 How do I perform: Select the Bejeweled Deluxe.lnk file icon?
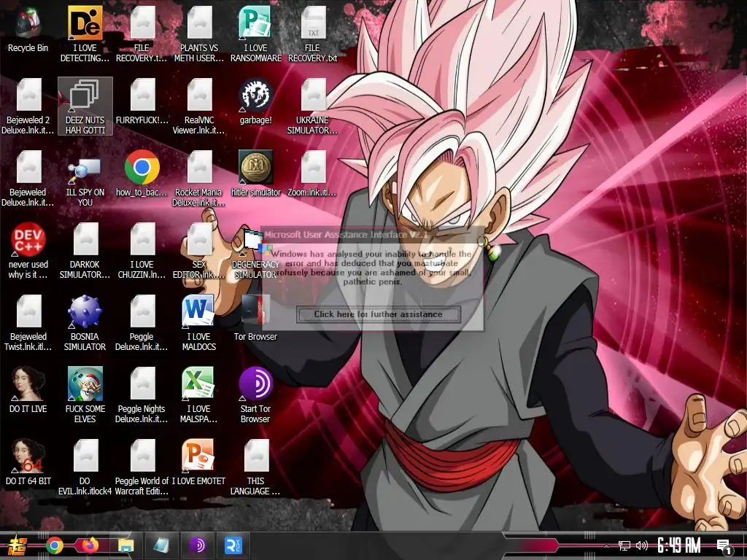pos(28,179)
